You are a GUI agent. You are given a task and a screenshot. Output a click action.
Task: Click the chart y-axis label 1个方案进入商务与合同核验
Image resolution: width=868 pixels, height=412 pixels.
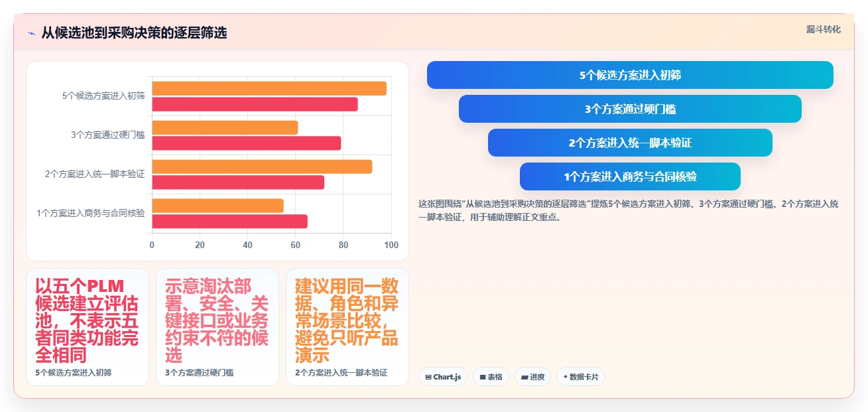click(x=91, y=213)
